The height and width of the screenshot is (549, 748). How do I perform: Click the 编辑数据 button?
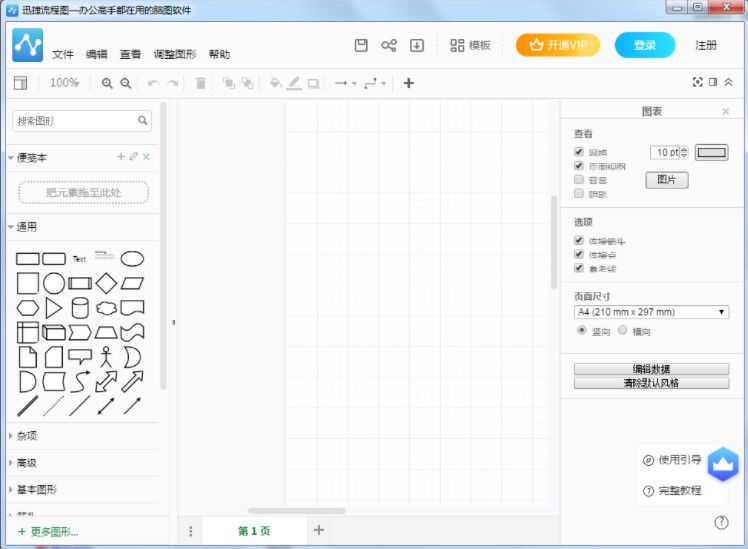coord(651,369)
